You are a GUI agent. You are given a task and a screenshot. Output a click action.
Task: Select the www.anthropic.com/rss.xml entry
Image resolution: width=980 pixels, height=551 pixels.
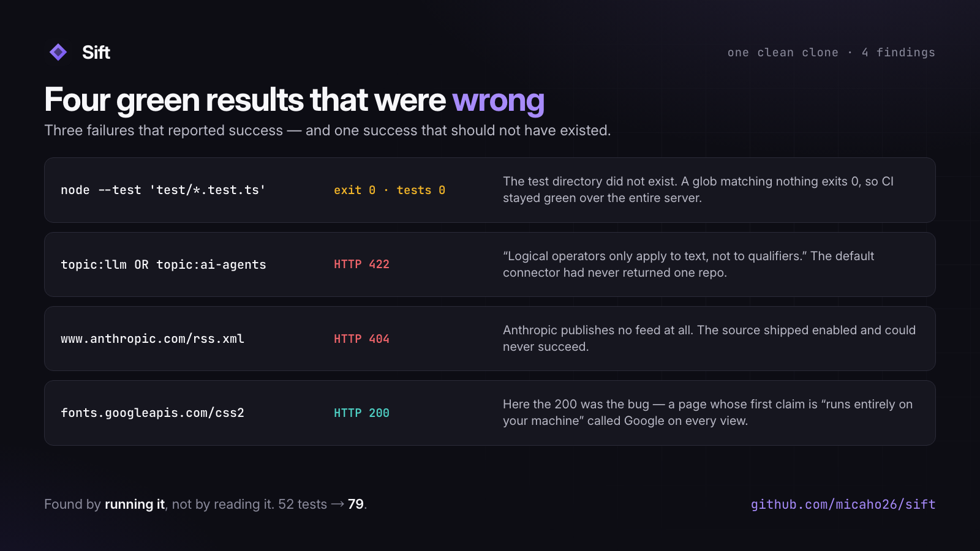click(x=153, y=339)
